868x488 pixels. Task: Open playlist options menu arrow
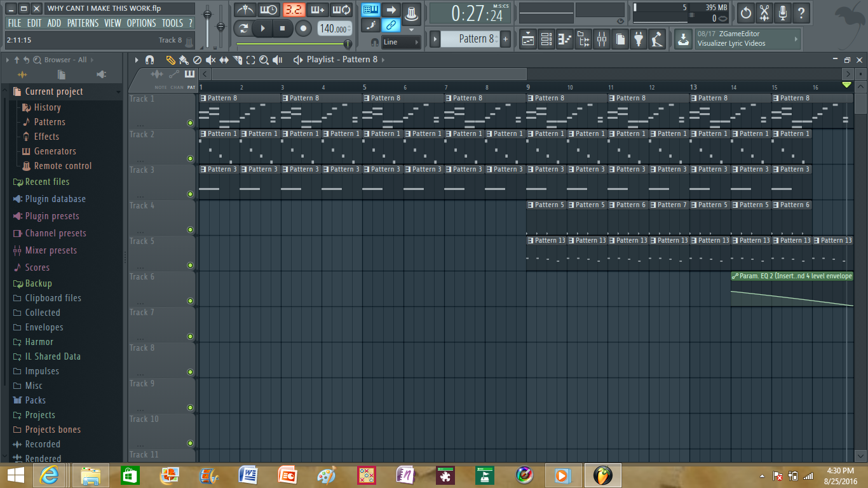click(137, 60)
